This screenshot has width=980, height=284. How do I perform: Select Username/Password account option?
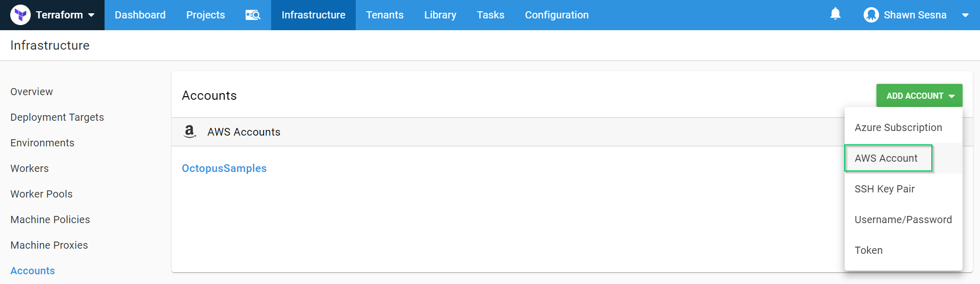[x=903, y=220]
